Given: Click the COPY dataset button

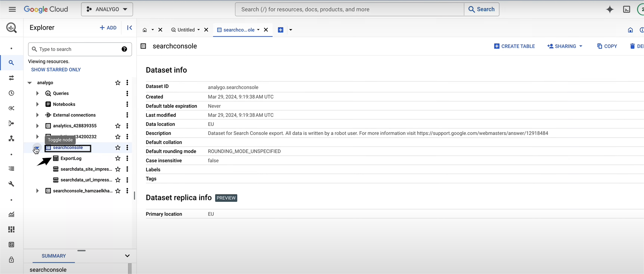Looking at the screenshot, I should (x=607, y=46).
